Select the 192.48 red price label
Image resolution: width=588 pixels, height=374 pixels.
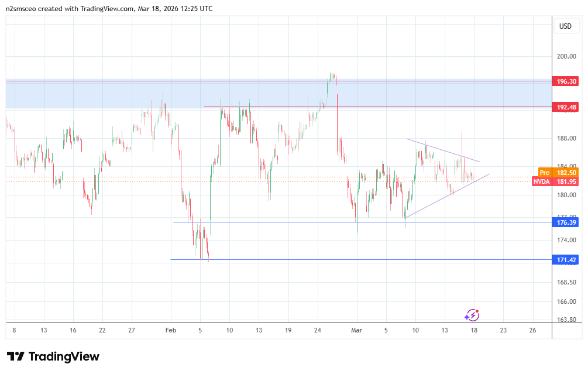[565, 107]
